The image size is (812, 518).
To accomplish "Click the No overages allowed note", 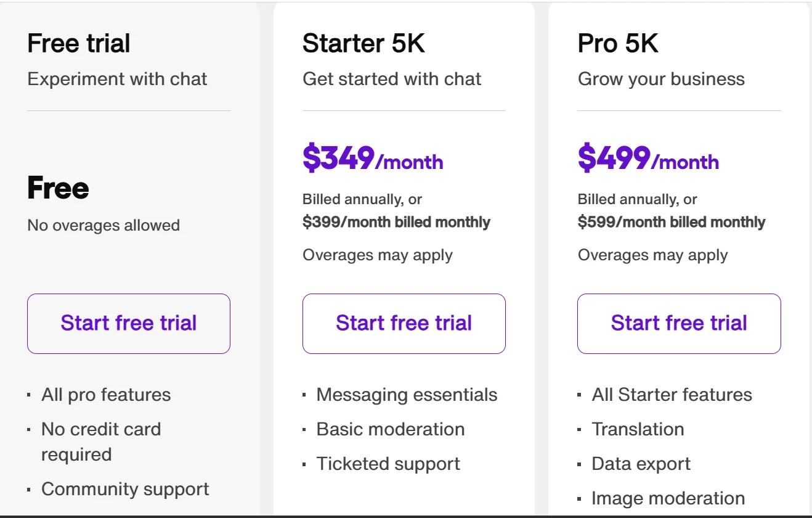I will 104,225.
